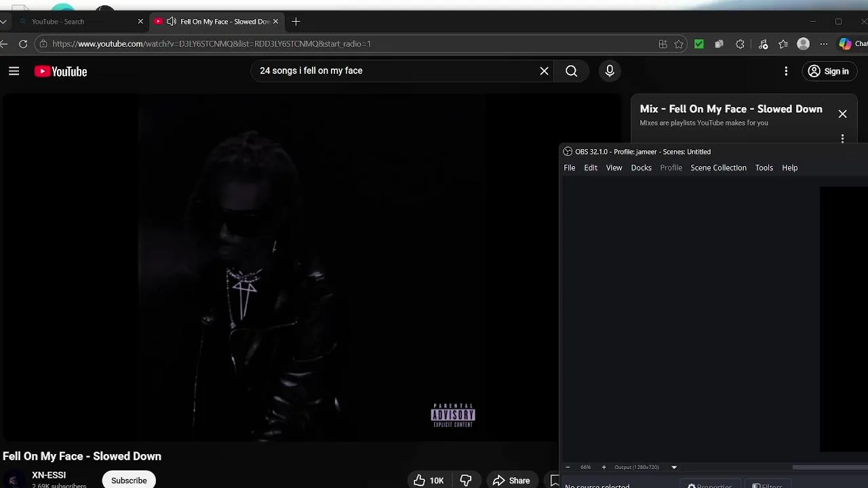Click OBS title bar icon

(568, 152)
